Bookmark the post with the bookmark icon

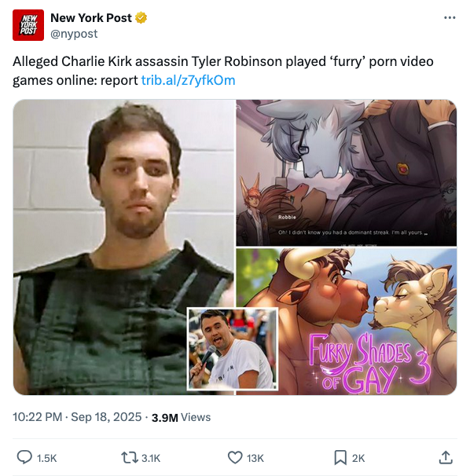pyautogui.click(x=340, y=457)
